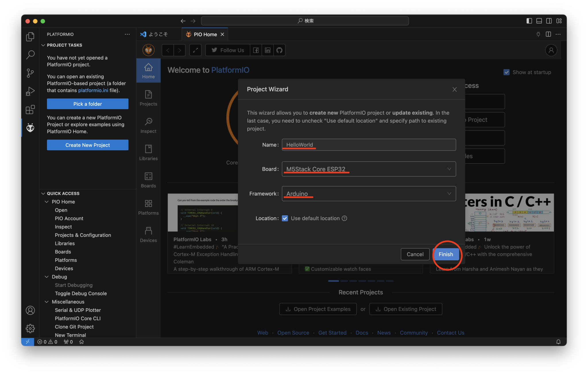Open the Boards panel
Image resolution: width=588 pixels, height=374 pixels.
[148, 179]
